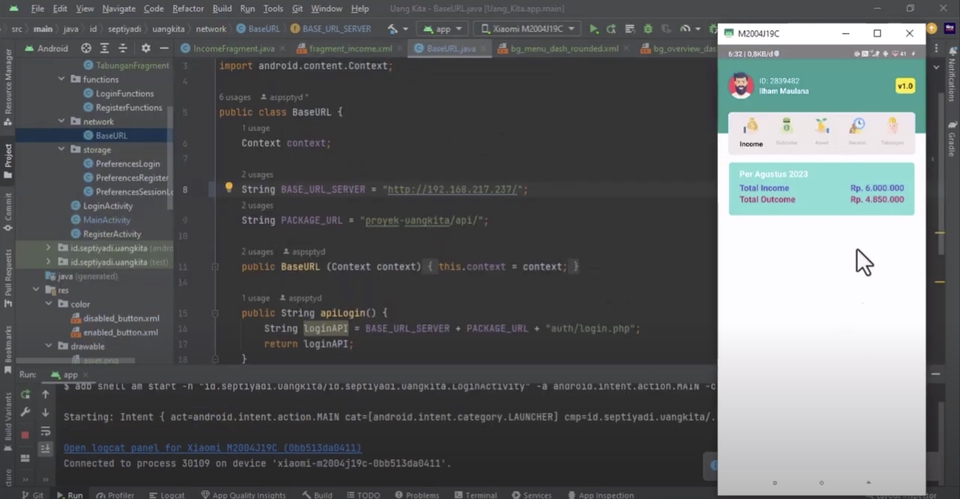Toggle soft-wrap icon in Run console
Image resolution: width=960 pixels, height=499 pixels.
tap(45, 431)
